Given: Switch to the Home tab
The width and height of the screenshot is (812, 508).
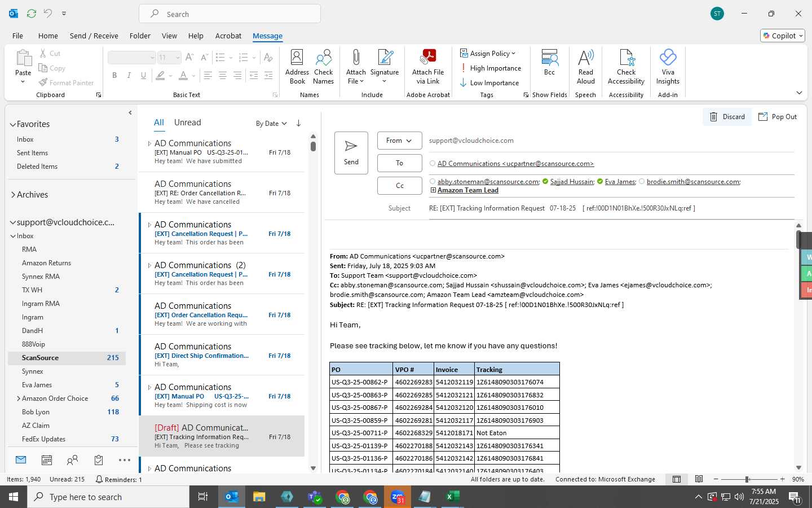Looking at the screenshot, I should tap(48, 36).
